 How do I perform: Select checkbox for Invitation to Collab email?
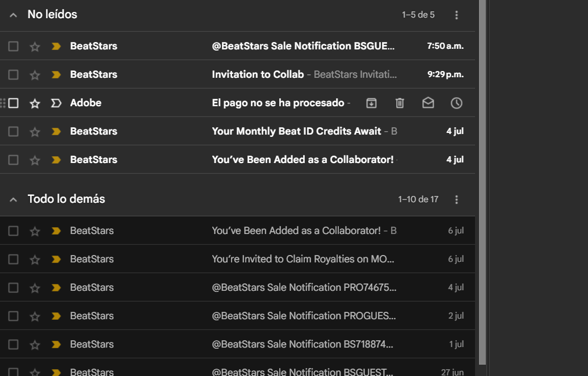click(13, 74)
